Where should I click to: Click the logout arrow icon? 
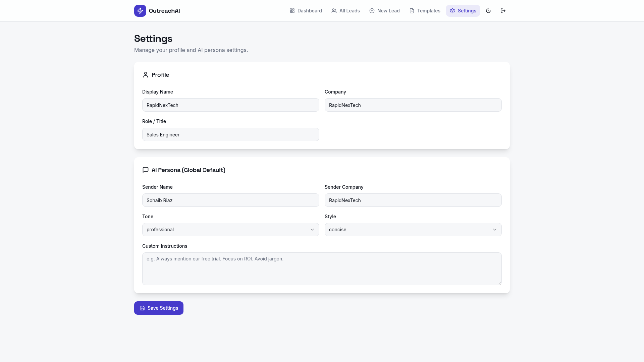(503, 11)
